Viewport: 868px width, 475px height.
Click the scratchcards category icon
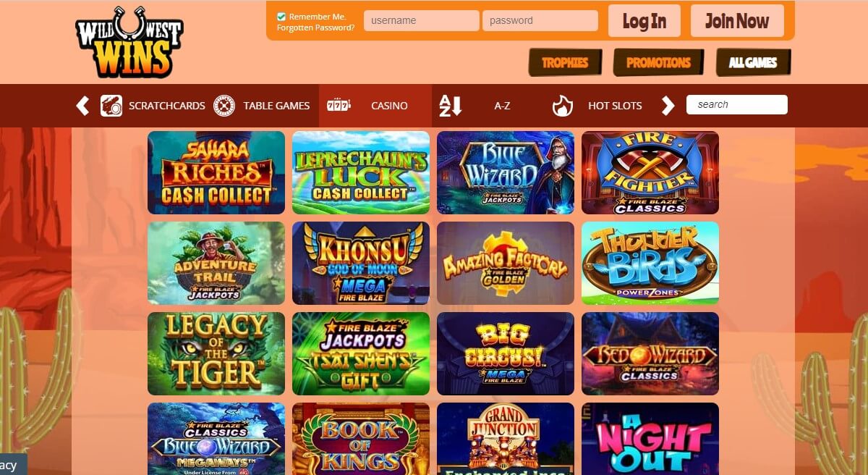(x=111, y=106)
